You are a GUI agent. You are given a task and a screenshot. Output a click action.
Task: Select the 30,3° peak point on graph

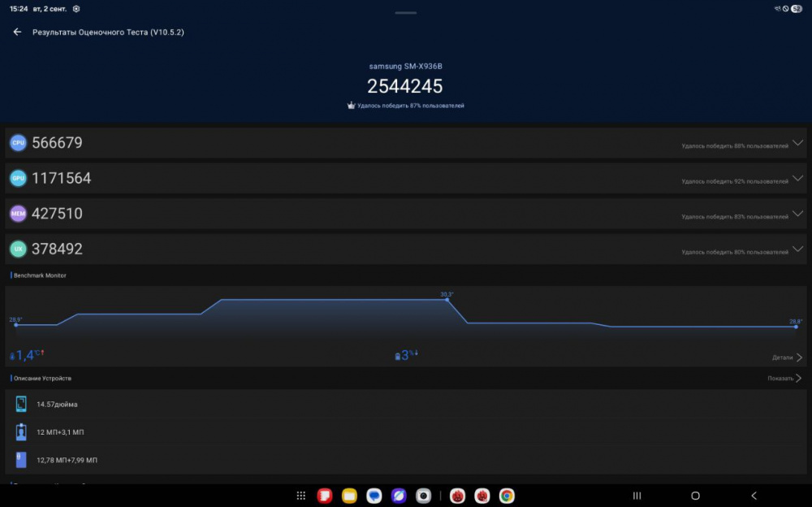coord(447,299)
